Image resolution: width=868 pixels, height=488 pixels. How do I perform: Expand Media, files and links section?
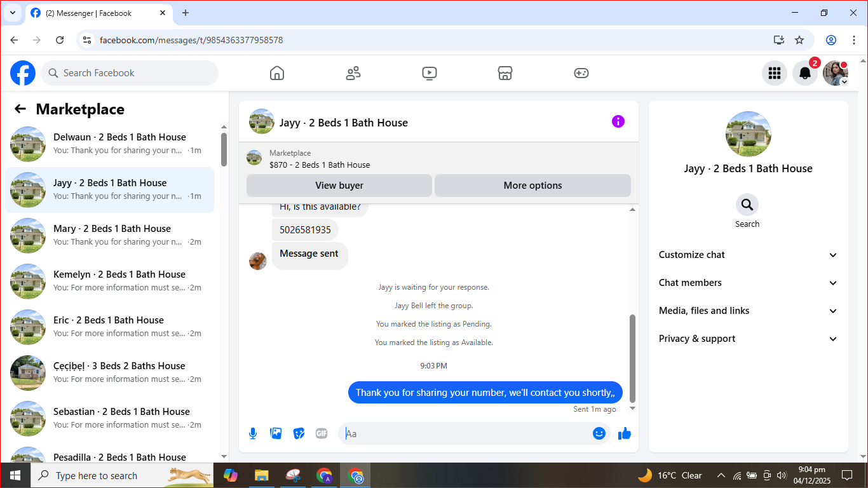[748, 311]
